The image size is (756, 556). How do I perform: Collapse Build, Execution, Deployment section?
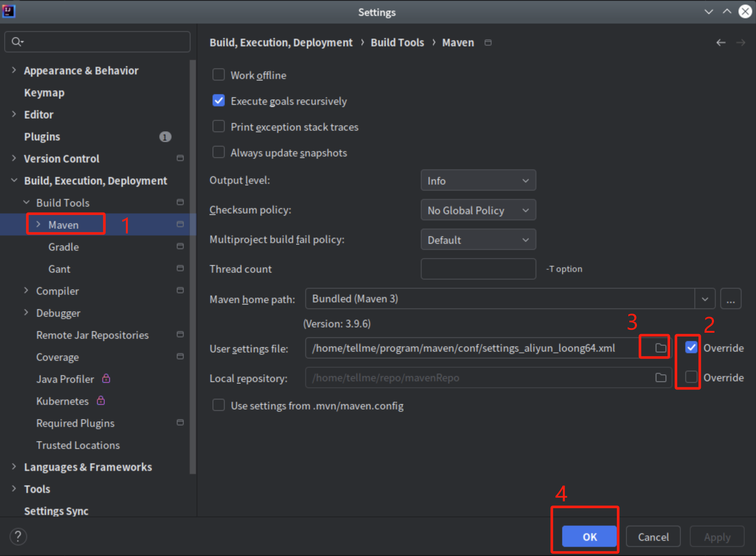click(x=14, y=180)
